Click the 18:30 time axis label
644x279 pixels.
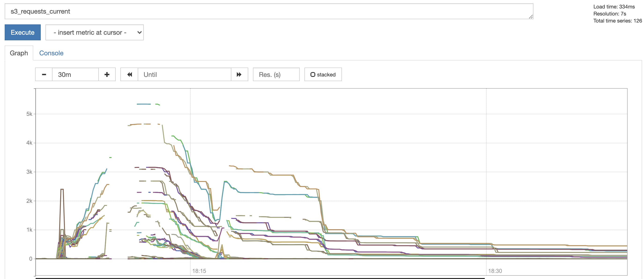click(x=495, y=271)
